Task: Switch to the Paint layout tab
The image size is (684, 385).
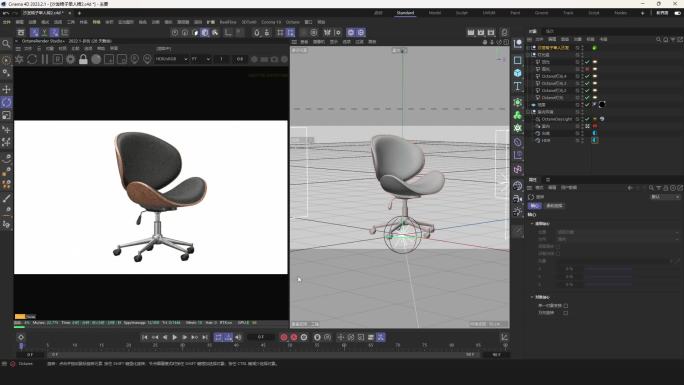Action: click(x=515, y=13)
